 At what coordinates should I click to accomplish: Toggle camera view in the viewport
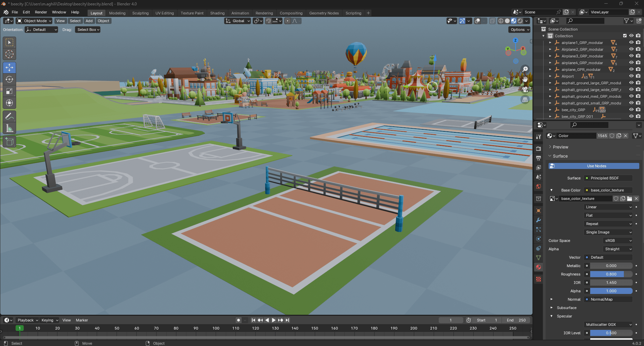click(x=525, y=89)
